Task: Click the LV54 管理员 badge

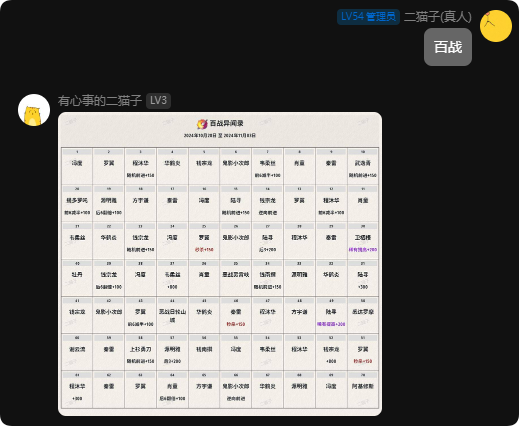Action: (x=368, y=17)
